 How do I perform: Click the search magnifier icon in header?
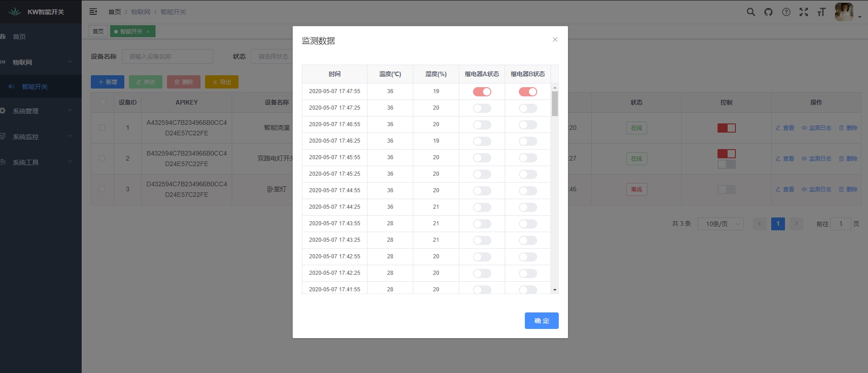[x=751, y=12]
